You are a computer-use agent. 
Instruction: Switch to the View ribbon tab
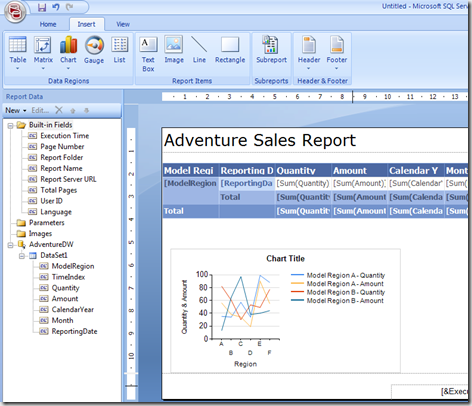point(123,24)
